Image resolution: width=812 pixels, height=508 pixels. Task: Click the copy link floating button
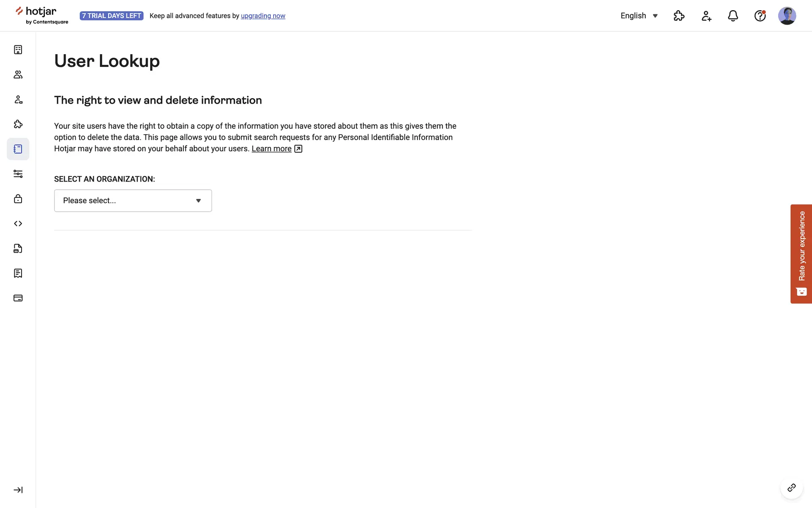point(791,488)
